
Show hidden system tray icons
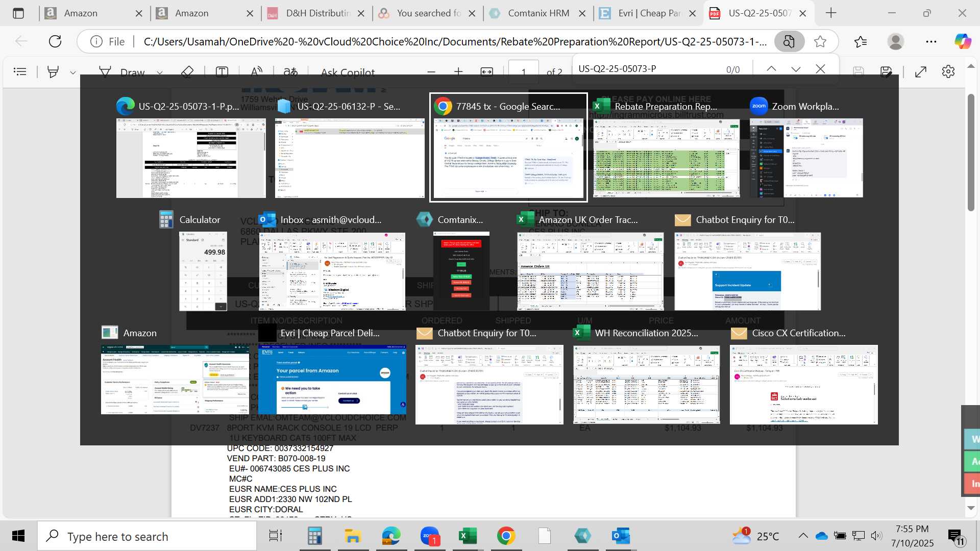click(803, 536)
